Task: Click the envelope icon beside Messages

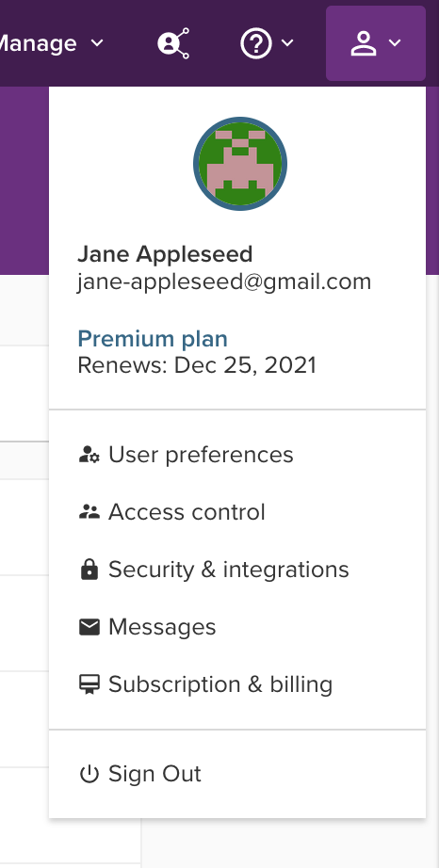Action: [x=89, y=627]
